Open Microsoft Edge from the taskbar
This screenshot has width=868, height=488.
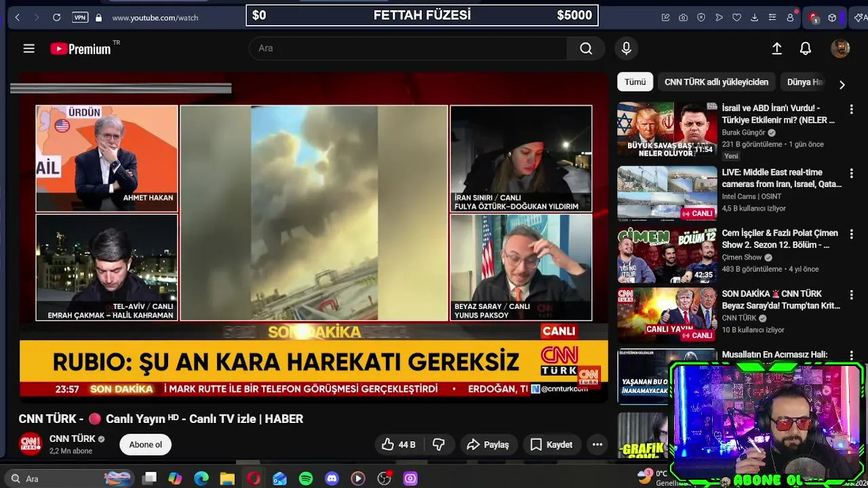[201, 479]
